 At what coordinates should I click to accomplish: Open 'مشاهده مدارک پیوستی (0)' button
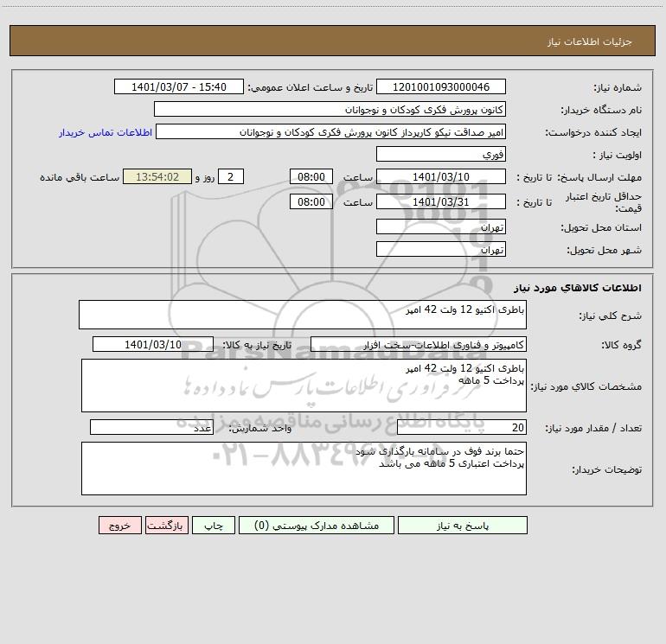coord(317,525)
